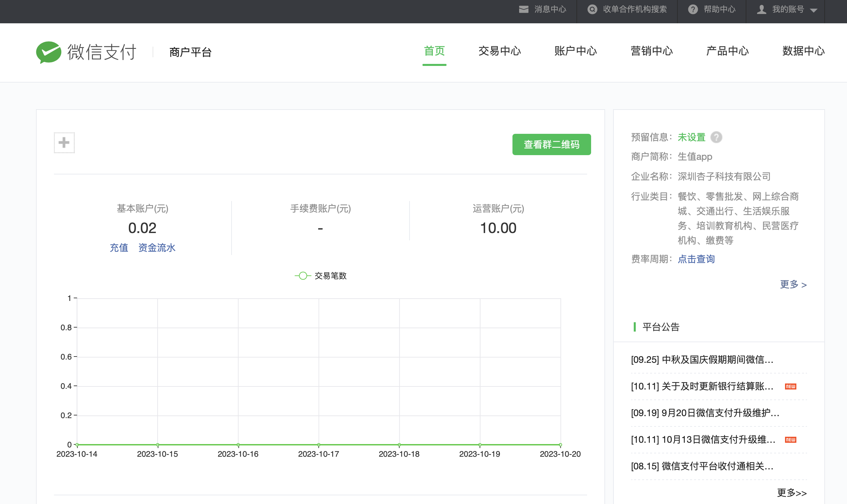Toggle the 交易笔数 legend marker
The image size is (847, 504).
tap(303, 276)
